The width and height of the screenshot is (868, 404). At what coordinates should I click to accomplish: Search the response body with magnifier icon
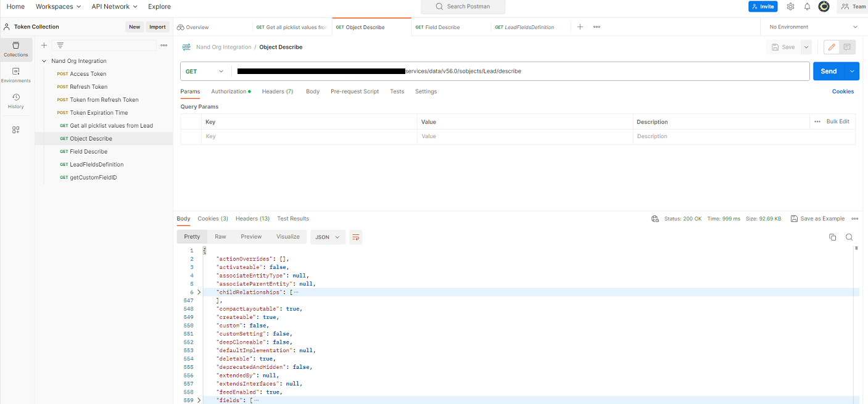[x=849, y=237]
